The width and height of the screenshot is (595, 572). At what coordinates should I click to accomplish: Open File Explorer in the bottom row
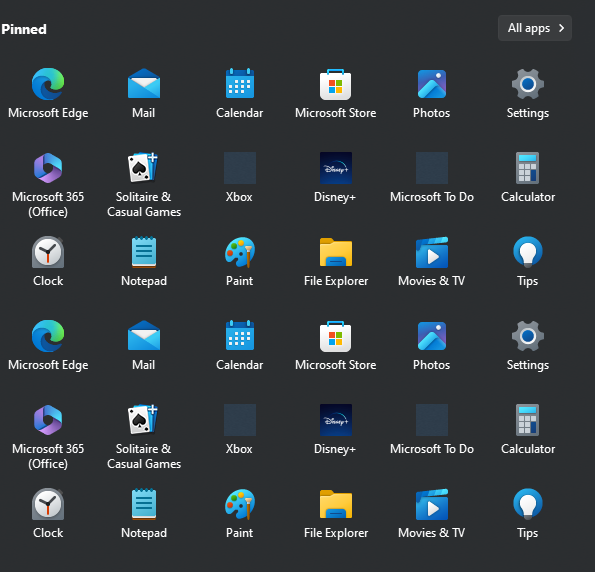336,504
